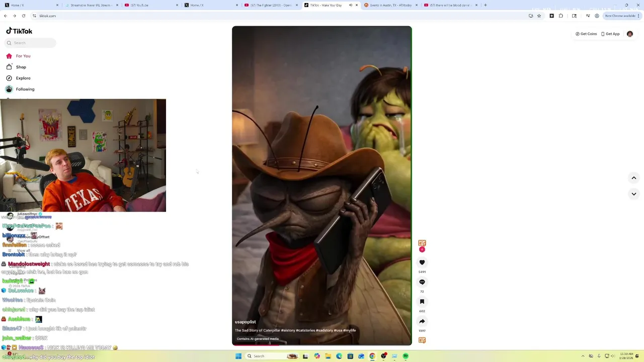This screenshot has width=644, height=362.
Task: Open the sound disc icon below the share count
Action: click(422, 340)
